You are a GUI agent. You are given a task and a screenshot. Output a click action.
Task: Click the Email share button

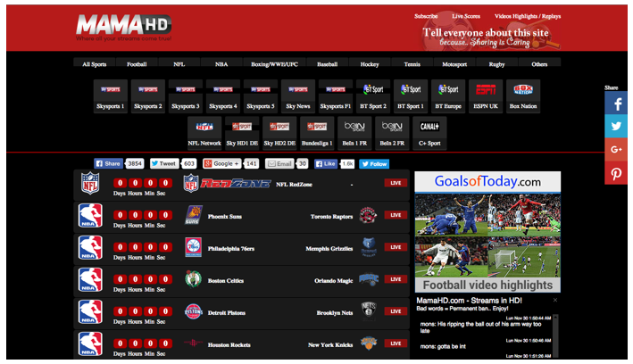(x=279, y=163)
